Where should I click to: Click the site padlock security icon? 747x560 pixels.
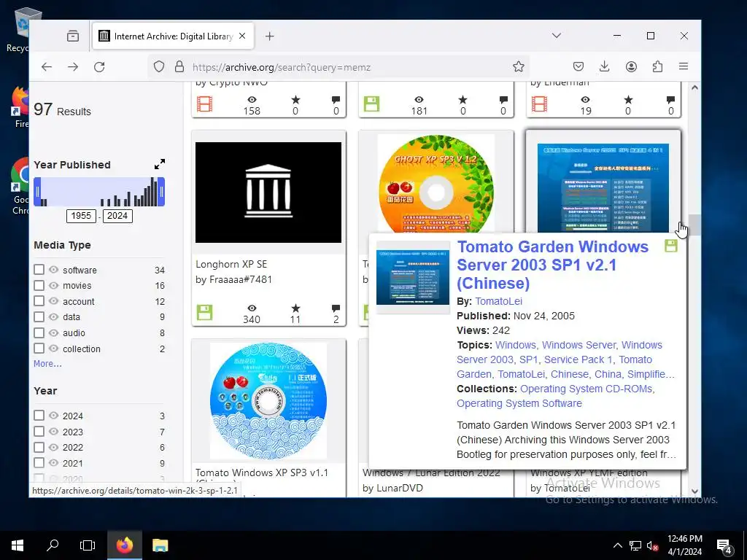179,66
